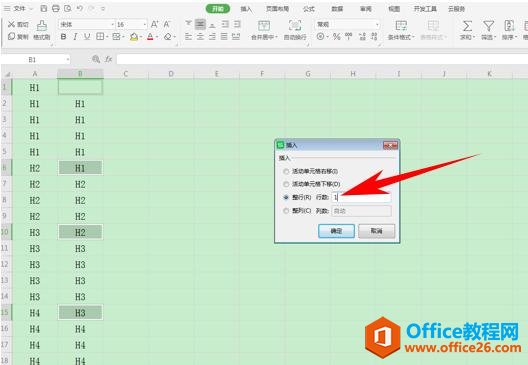Open the font size dropdown

point(145,24)
